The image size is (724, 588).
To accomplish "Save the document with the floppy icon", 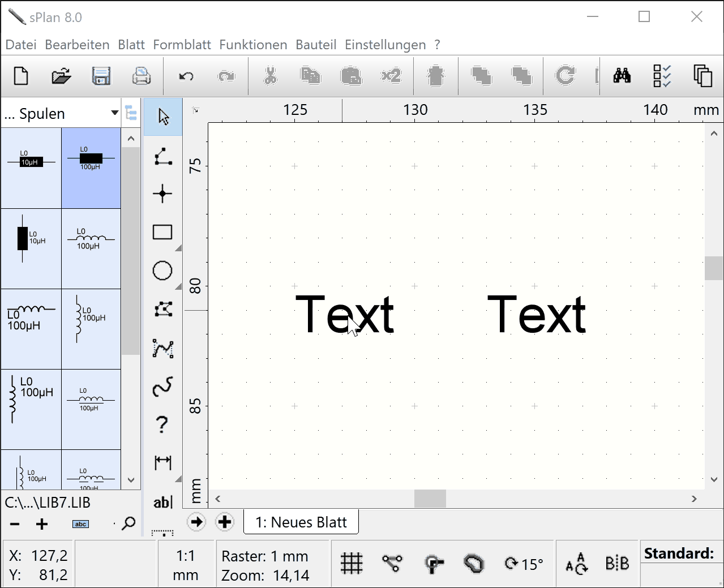I will point(101,76).
